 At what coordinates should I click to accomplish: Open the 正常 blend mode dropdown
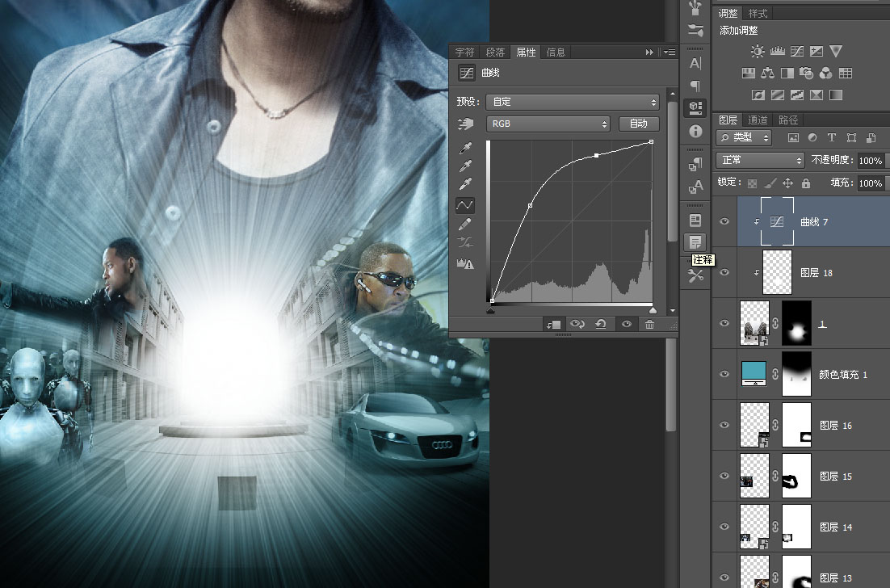coord(760,161)
